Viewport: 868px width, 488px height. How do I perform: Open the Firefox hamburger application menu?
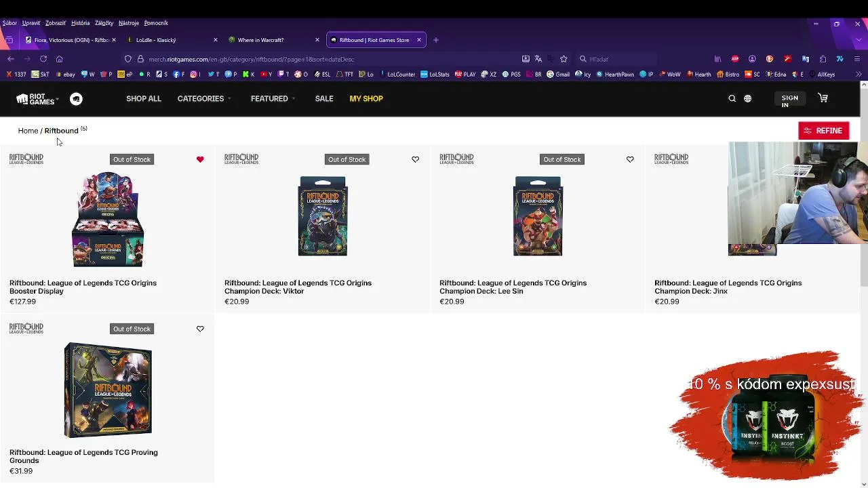(x=858, y=59)
